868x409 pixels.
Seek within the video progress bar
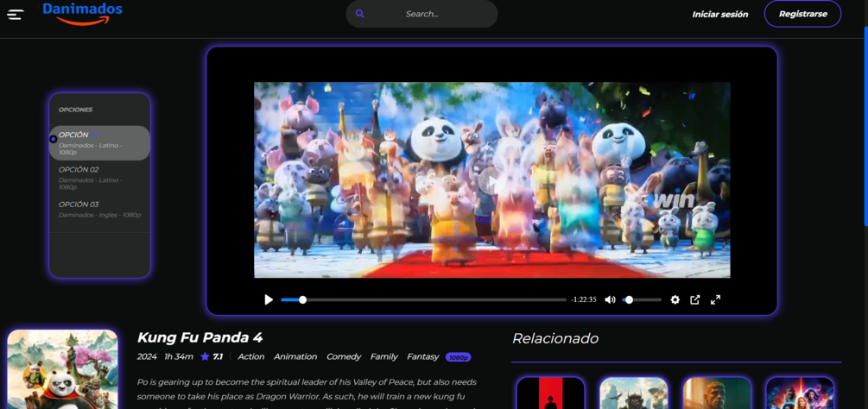[x=423, y=299]
